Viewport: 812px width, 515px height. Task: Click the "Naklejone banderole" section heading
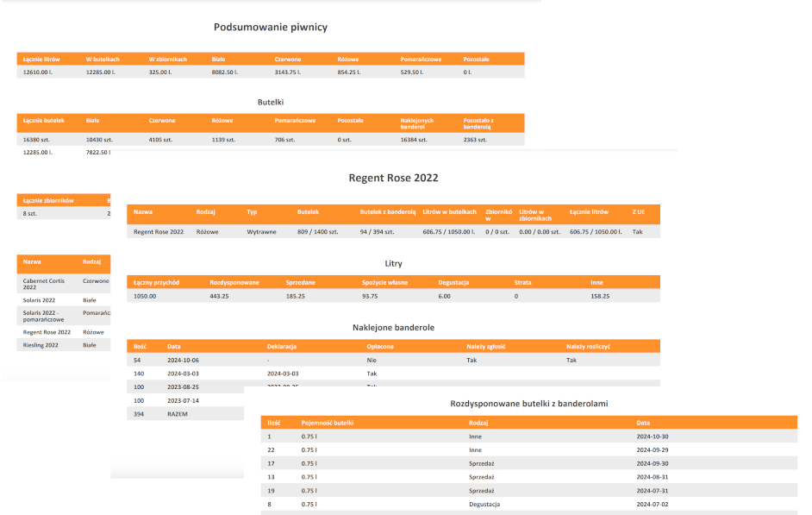coord(393,328)
